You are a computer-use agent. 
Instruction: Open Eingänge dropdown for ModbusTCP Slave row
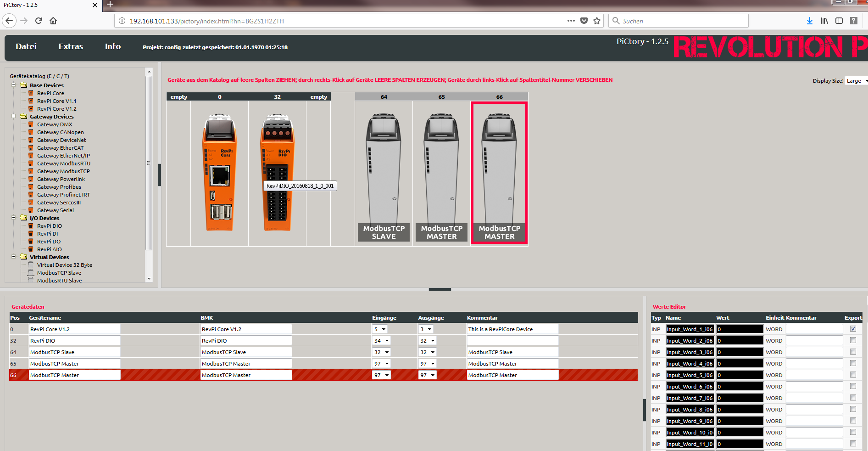[x=381, y=352]
